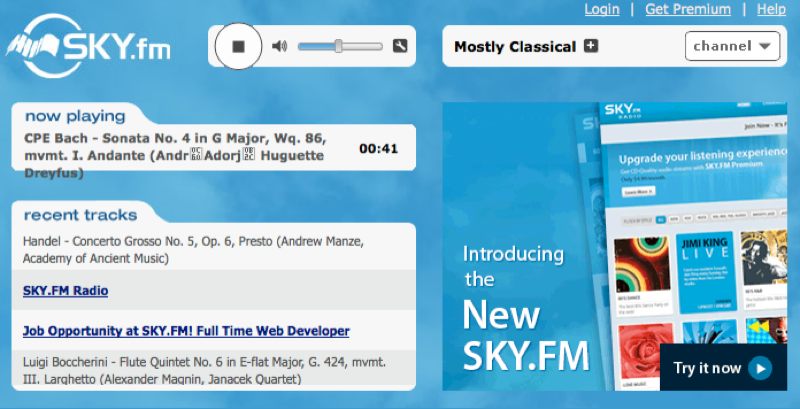
Task: Click the Get Premium link
Action: [x=688, y=9]
